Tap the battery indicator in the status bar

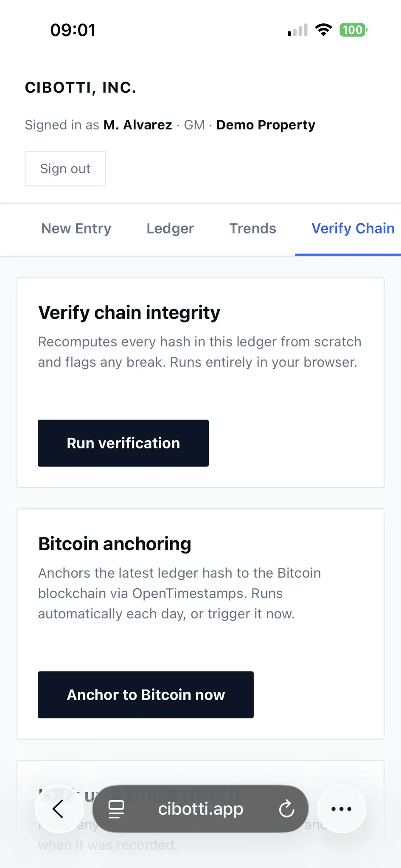pos(353,30)
